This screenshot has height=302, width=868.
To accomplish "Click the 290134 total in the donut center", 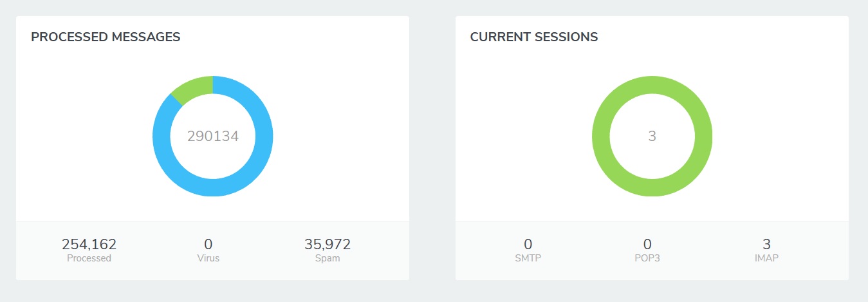I will [213, 137].
